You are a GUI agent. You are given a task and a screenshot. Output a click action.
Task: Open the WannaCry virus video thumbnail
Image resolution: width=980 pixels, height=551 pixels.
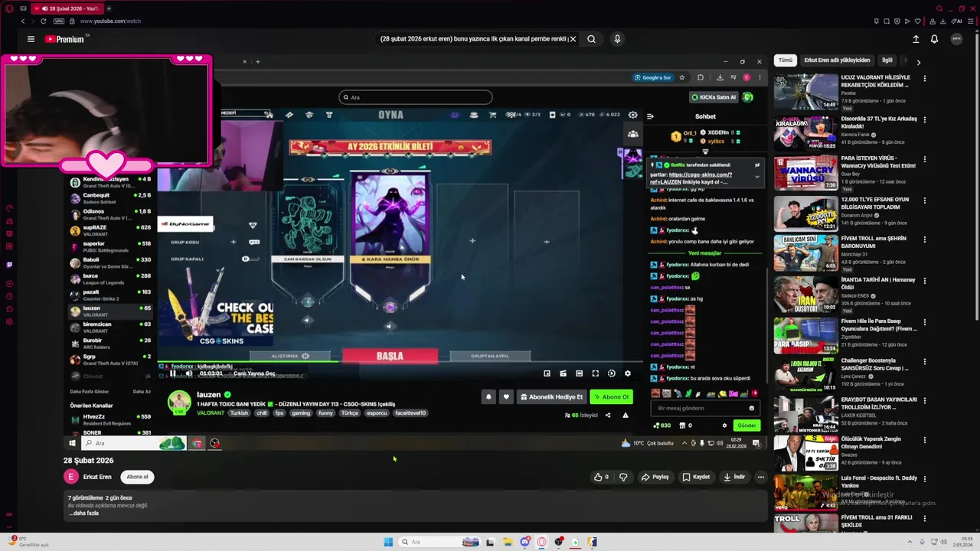[x=805, y=172]
